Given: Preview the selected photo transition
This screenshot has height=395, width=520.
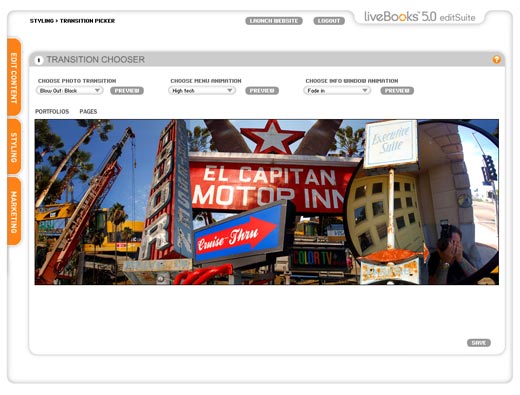Looking at the screenshot, I should click(127, 91).
